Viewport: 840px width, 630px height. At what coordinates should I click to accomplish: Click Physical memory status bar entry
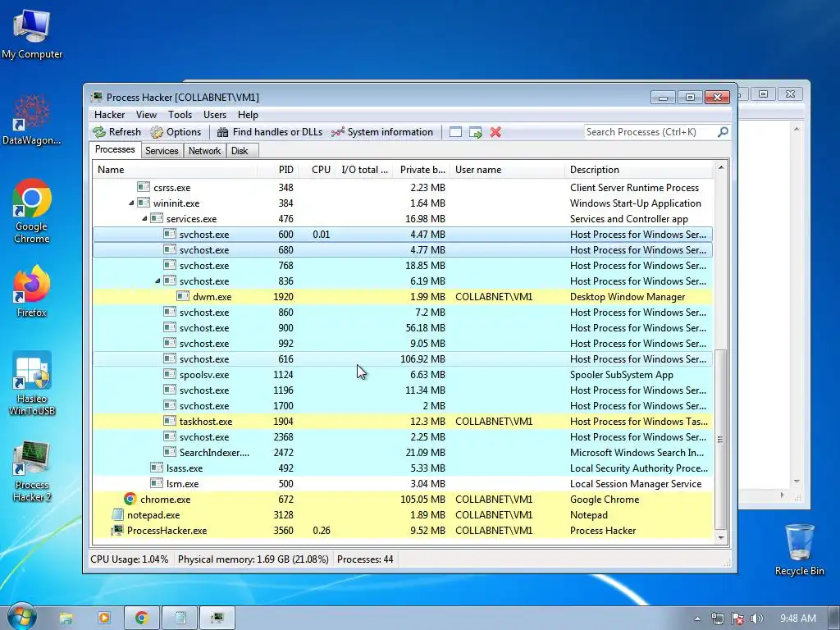(253, 559)
